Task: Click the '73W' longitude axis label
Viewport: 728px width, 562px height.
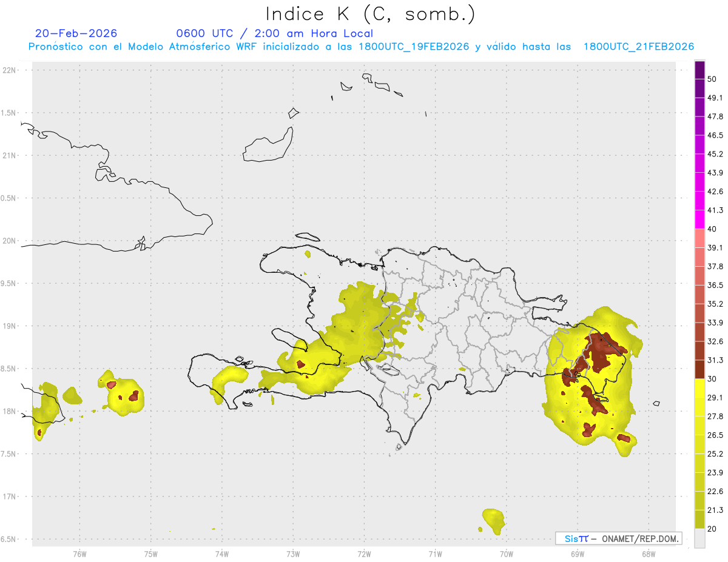Action: tap(293, 554)
